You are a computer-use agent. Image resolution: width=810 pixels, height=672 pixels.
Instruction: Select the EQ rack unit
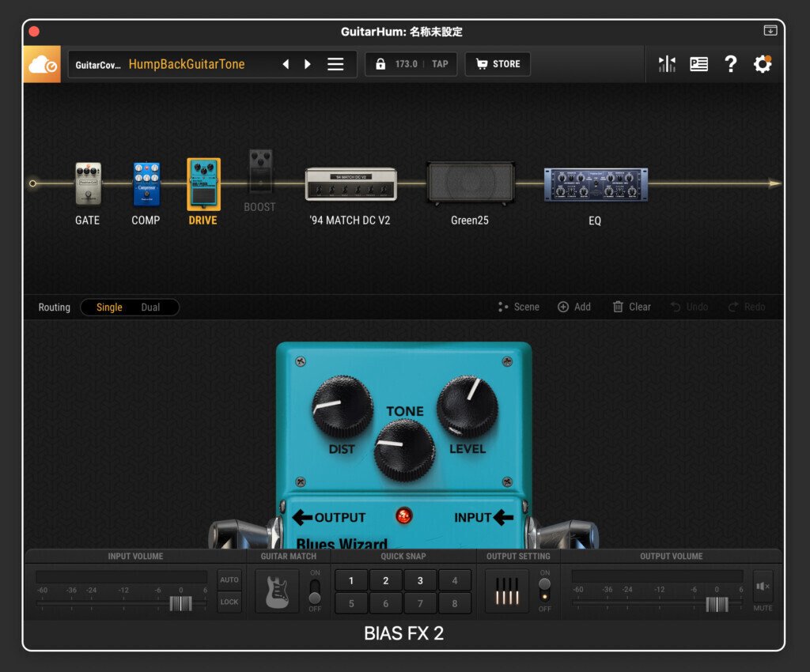pos(595,184)
